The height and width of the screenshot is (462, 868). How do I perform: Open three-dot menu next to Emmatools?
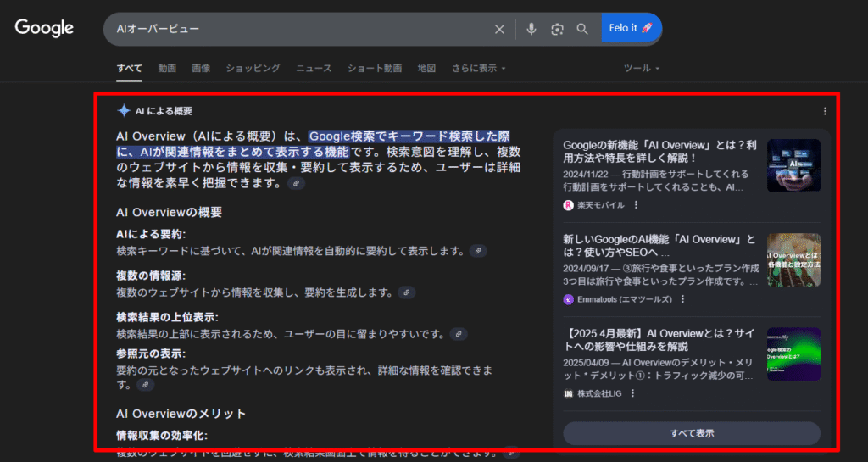[x=683, y=298]
